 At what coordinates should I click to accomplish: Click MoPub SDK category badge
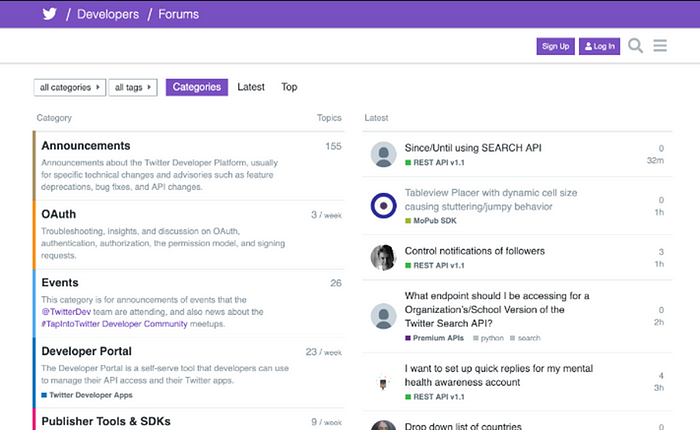[x=431, y=221]
